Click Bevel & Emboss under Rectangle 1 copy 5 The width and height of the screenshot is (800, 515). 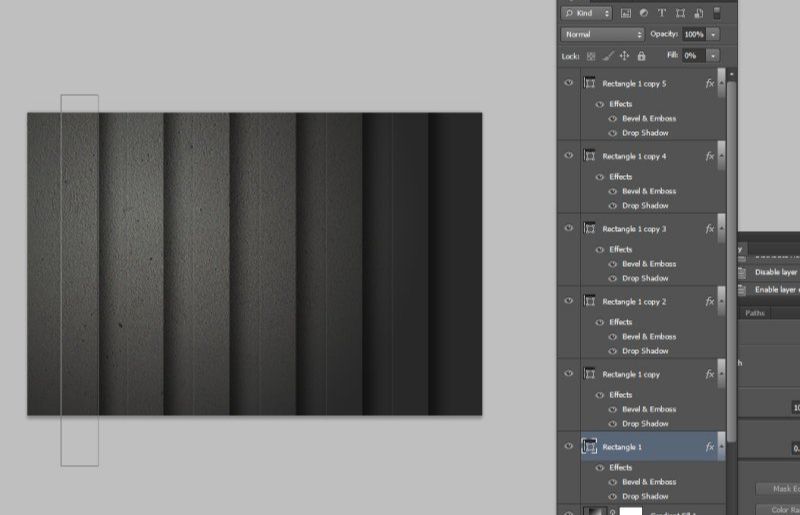pyautogui.click(x=649, y=118)
